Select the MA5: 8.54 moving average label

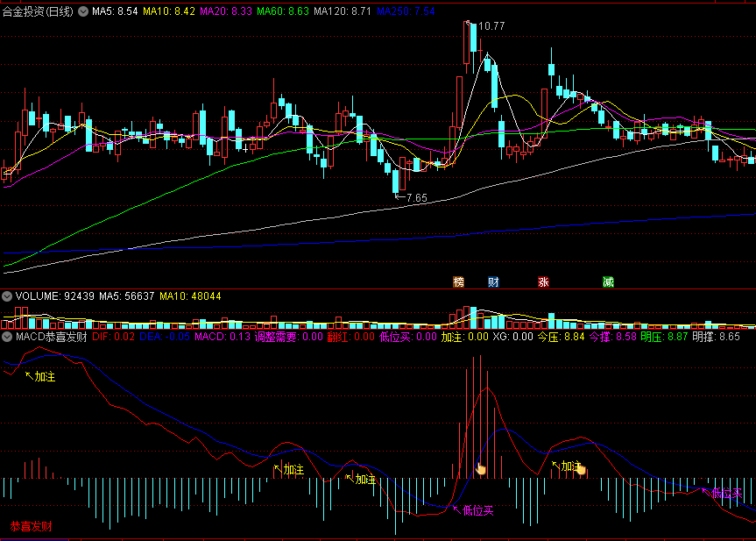tap(115, 11)
